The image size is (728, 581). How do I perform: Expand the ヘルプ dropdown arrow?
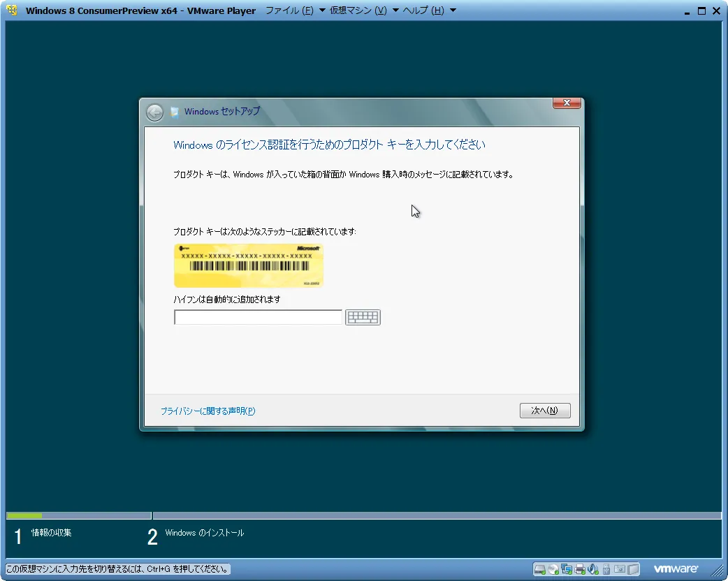(x=453, y=10)
